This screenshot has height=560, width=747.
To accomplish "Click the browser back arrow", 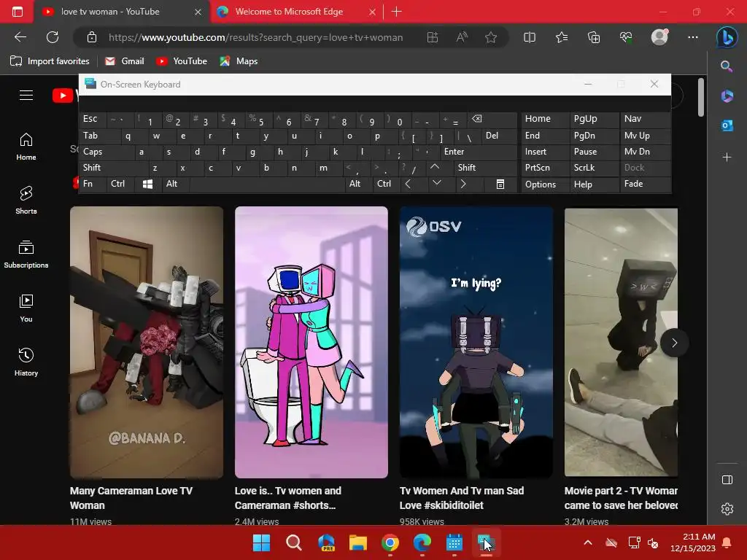I will click(20, 37).
